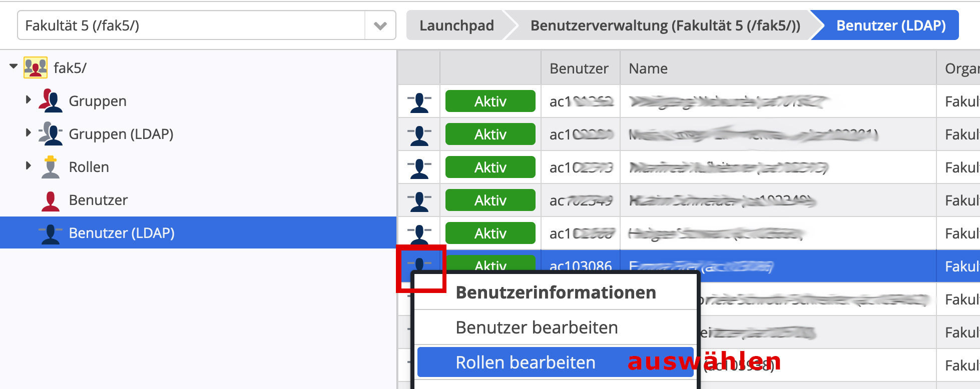Image resolution: width=980 pixels, height=389 pixels.
Task: Expand the Gruppen tree node
Action: pyautogui.click(x=29, y=100)
